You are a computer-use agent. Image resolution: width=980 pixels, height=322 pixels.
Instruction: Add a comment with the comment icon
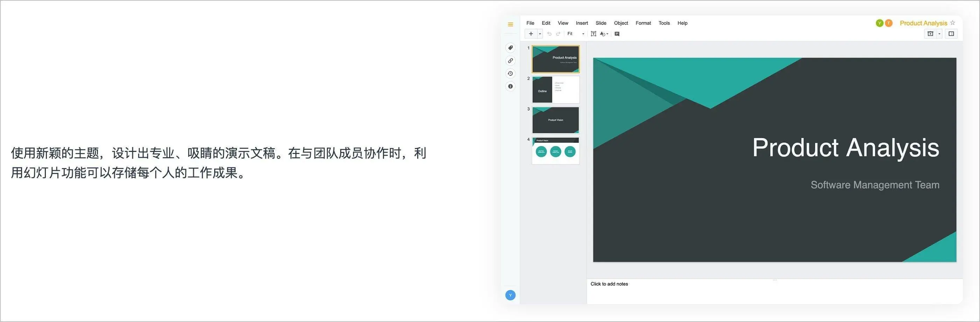pos(617,34)
